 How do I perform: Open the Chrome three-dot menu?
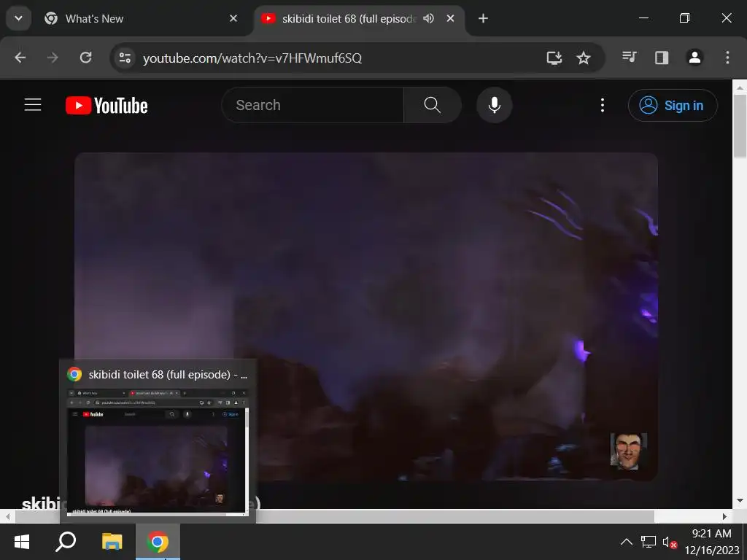(x=727, y=58)
